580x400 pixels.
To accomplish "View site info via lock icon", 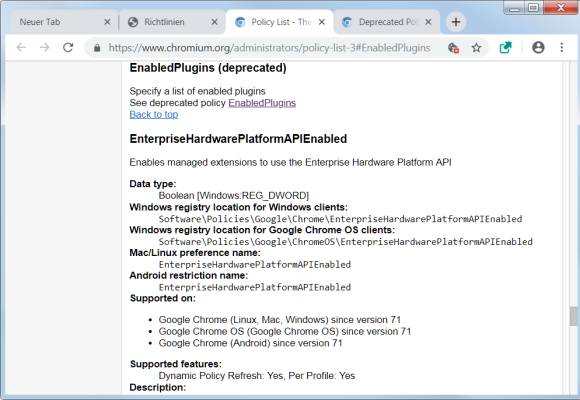I will point(97,48).
